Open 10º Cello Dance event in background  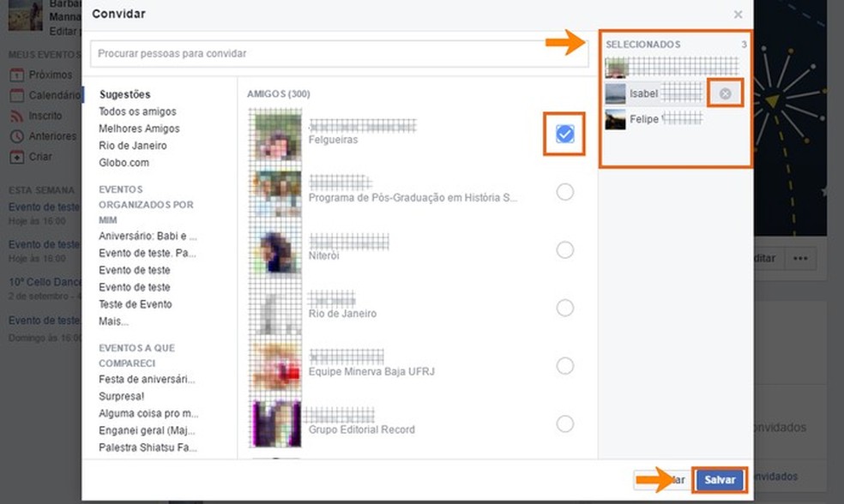(x=45, y=282)
